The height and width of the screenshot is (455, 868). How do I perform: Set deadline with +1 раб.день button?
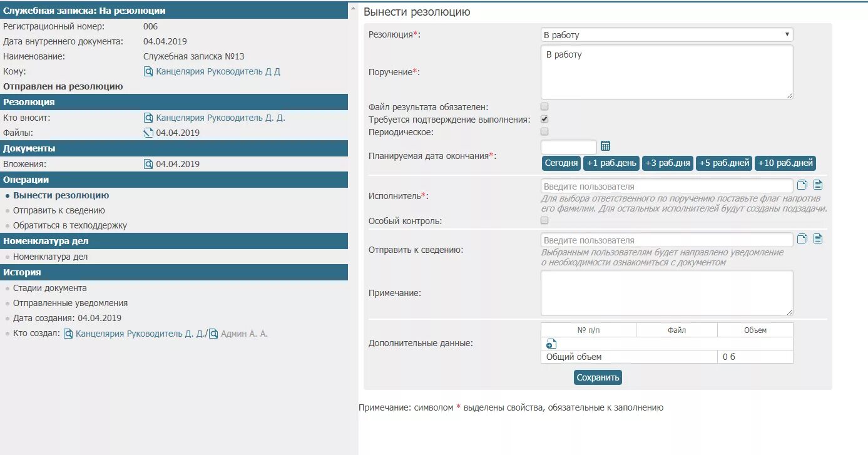click(x=611, y=163)
